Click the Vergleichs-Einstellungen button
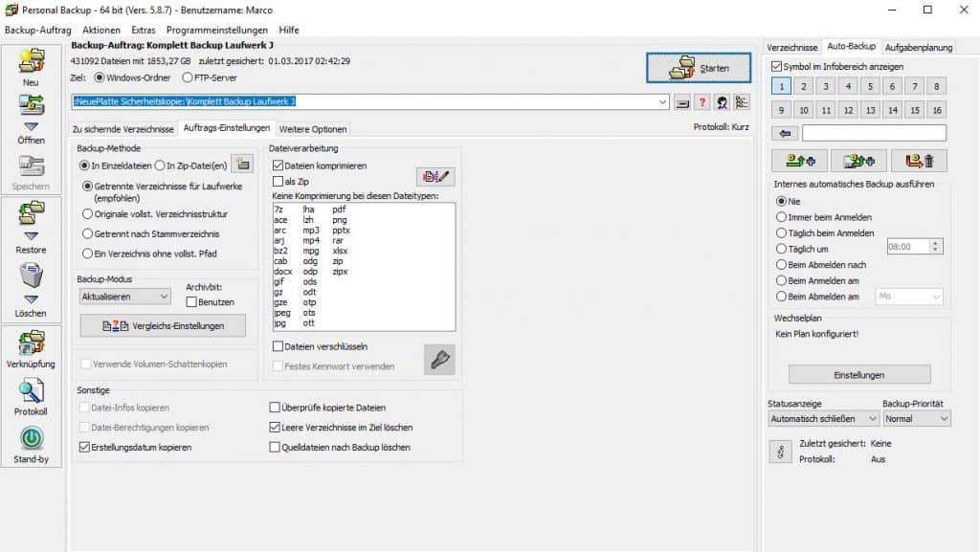 163,326
